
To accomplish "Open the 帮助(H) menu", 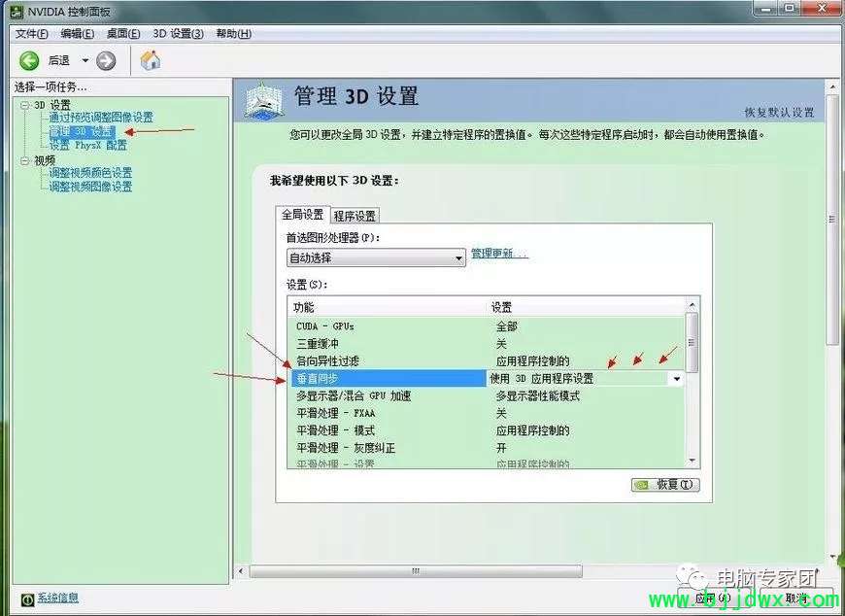I will (x=234, y=33).
